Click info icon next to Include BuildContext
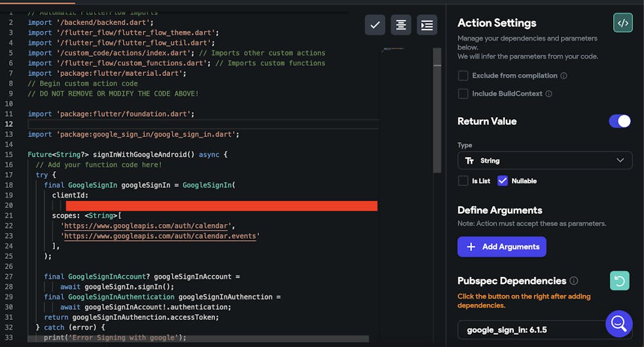This screenshot has height=347, width=644. pyautogui.click(x=549, y=94)
